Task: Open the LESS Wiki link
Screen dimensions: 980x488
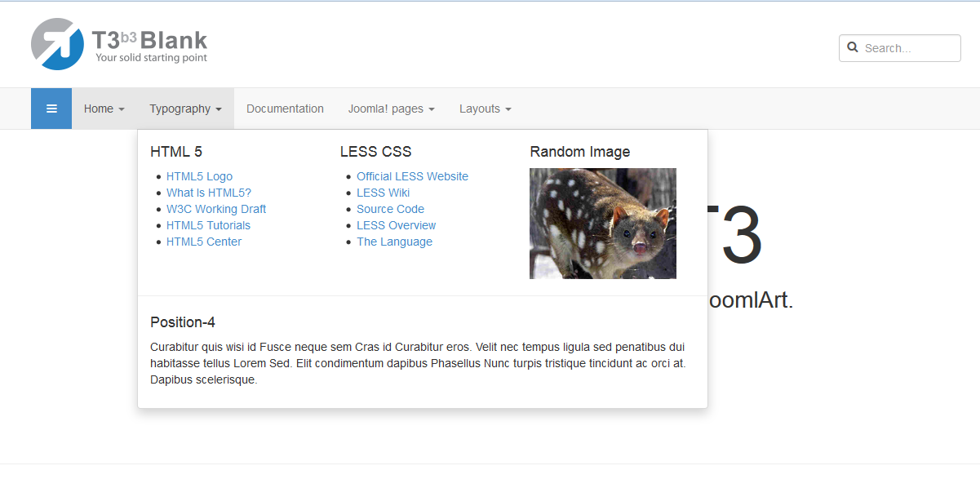Action: pyautogui.click(x=383, y=193)
